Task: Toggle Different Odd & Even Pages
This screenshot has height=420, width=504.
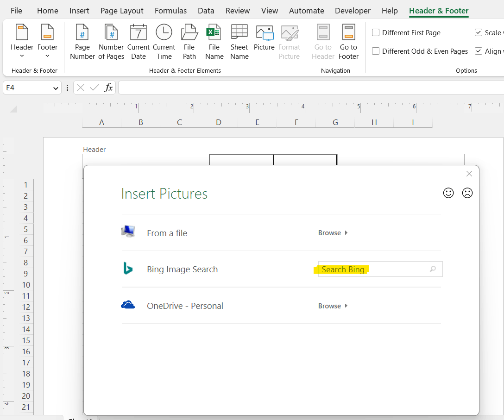Action: [x=376, y=51]
